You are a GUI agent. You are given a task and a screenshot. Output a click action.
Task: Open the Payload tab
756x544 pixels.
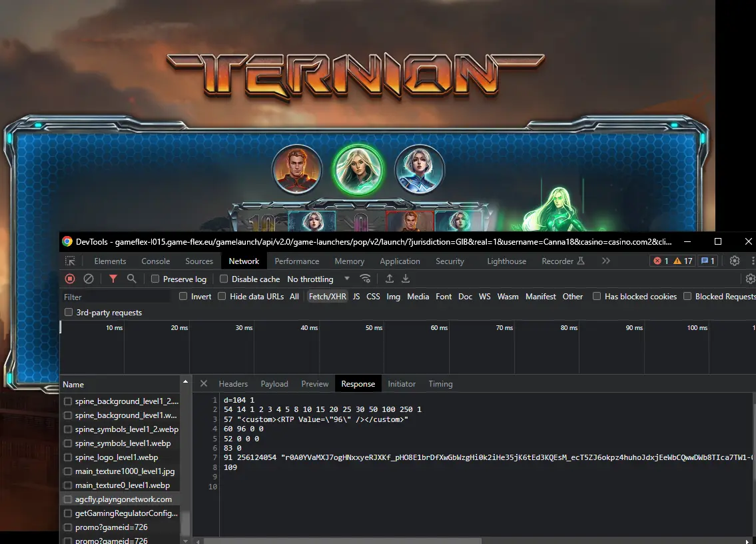(274, 384)
